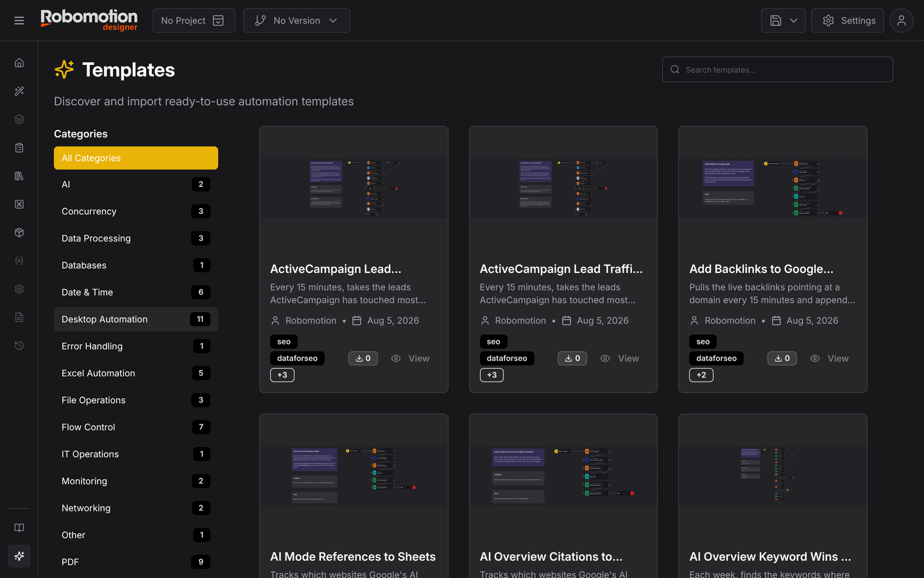The width and height of the screenshot is (924, 578).
Task: Click the AI Mode References to Sheets thumbnail
Action: point(354,475)
